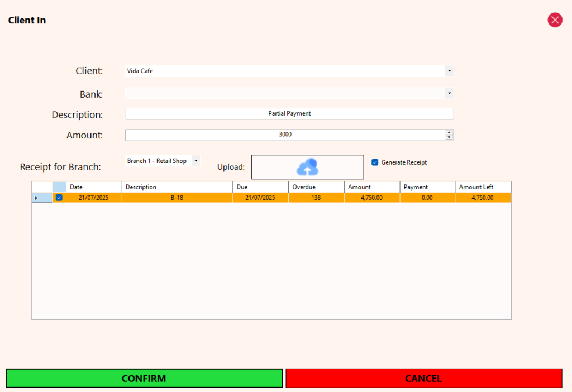
Task: Click the red X close icon
Action: (x=555, y=20)
